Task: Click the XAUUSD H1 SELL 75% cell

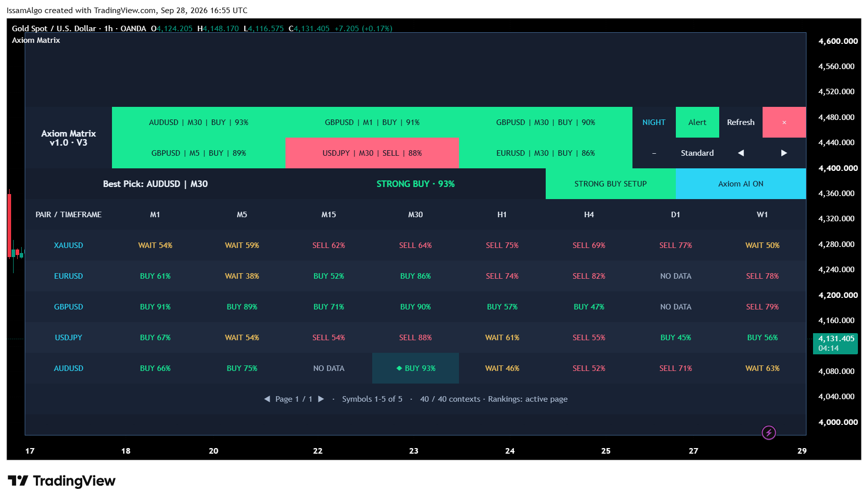Action: [x=502, y=245]
